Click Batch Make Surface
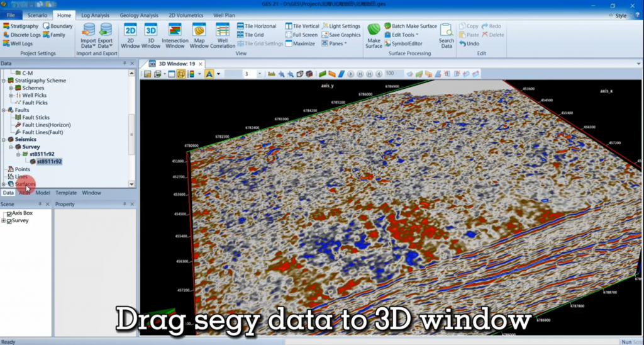The image size is (644, 345). point(411,26)
